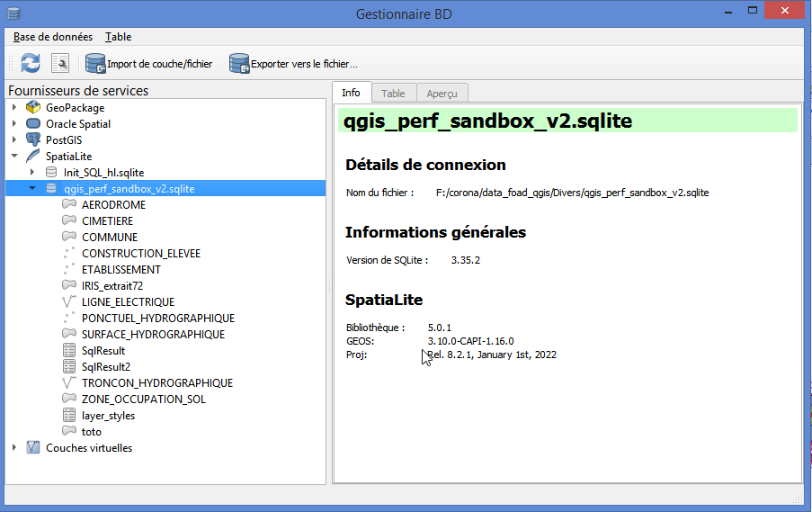The image size is (812, 512).
Task: Switch to the Table tab
Action: point(393,94)
